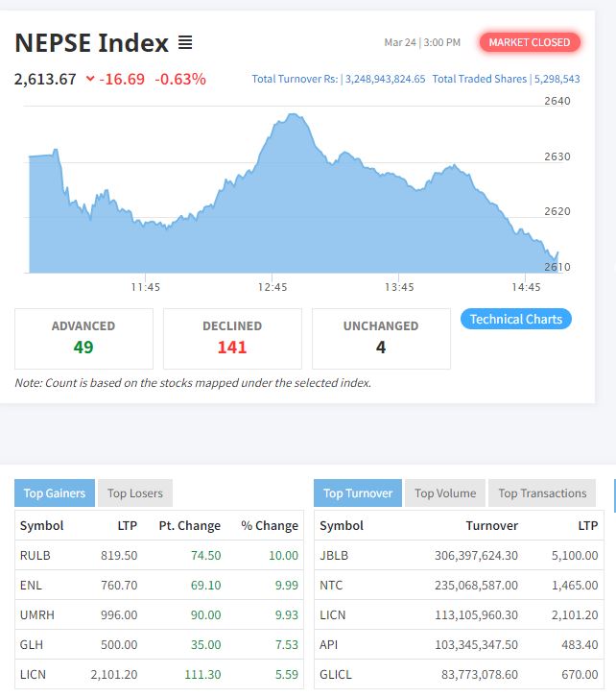Click the Market Closed status badge
Image resolution: width=616 pixels, height=697 pixels.
click(530, 42)
